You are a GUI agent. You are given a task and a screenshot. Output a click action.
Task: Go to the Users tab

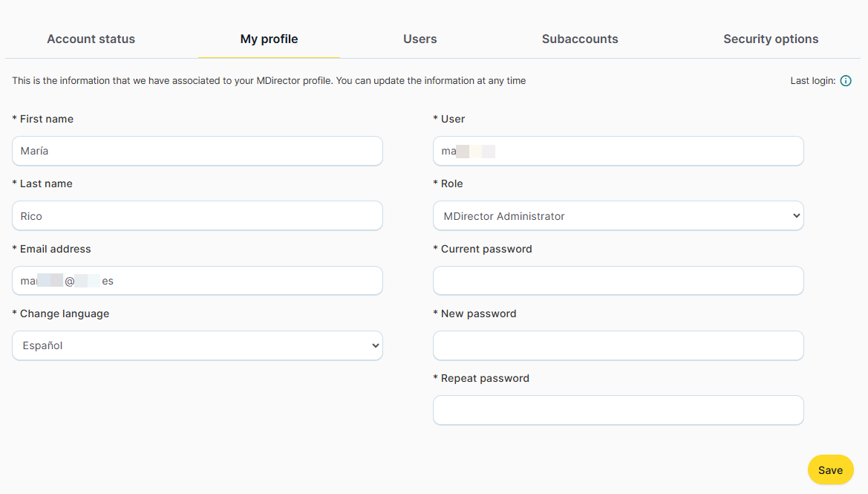(x=420, y=39)
